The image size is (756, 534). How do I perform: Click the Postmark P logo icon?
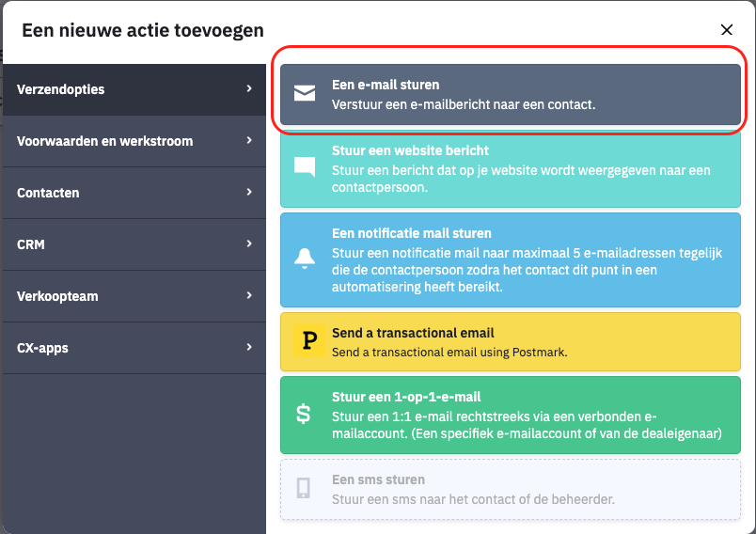[x=309, y=340]
